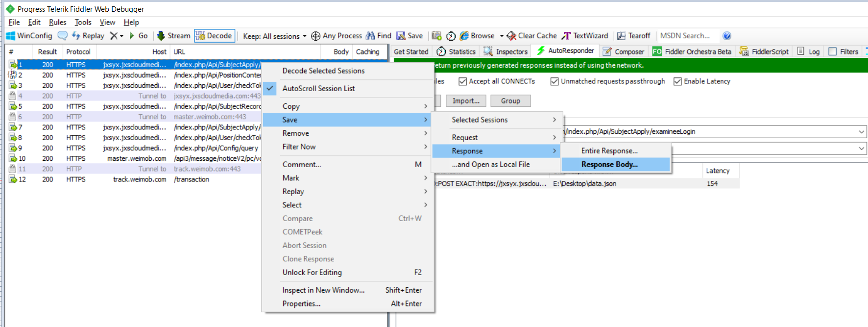Toggle the Decode toolbar button
This screenshot has height=327, width=868.
point(214,36)
